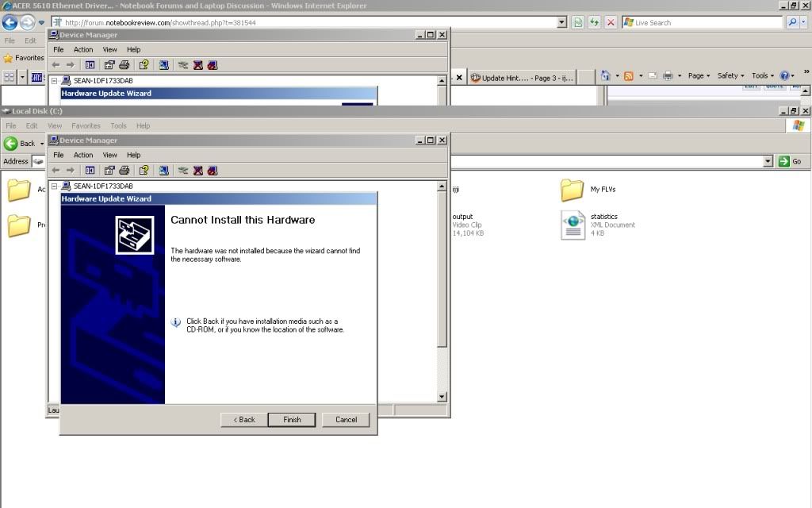The image size is (812, 508).
Task: Cancel the Hardware Update Wizard
Action: (346, 420)
